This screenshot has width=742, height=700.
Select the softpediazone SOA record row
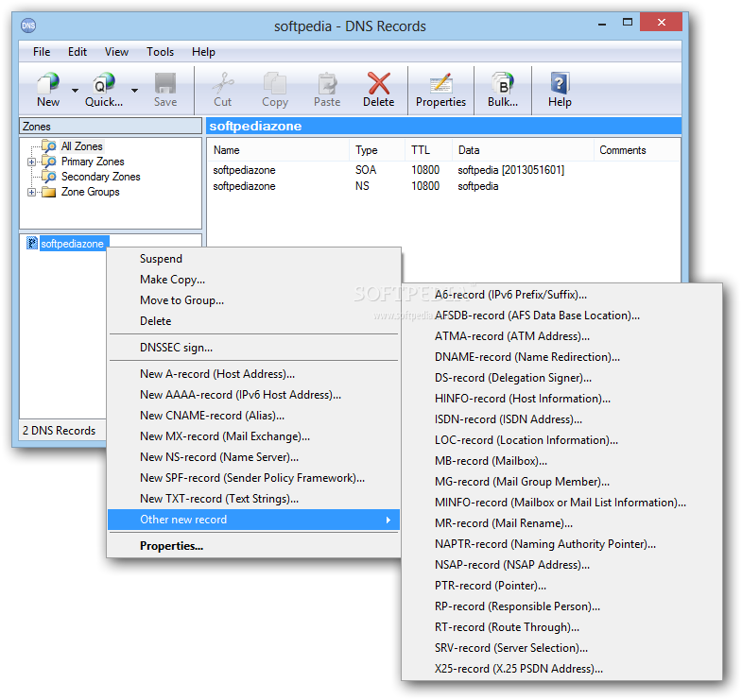click(443, 170)
